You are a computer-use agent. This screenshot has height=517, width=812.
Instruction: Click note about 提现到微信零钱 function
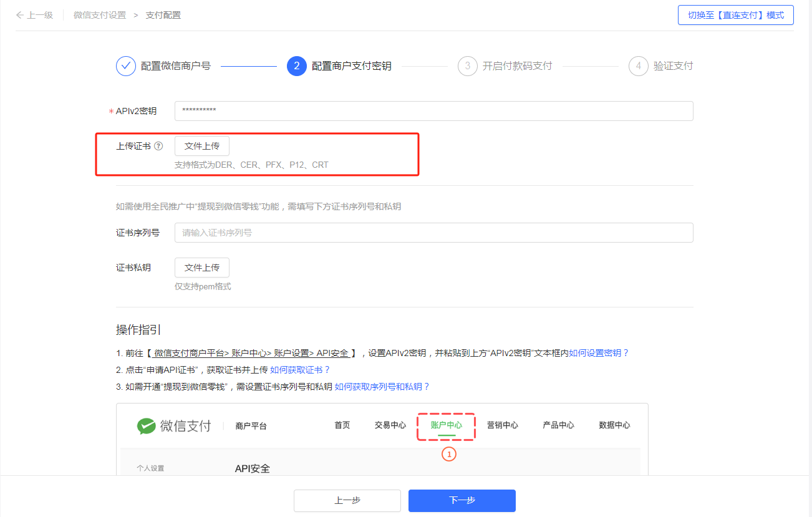pyautogui.click(x=259, y=206)
